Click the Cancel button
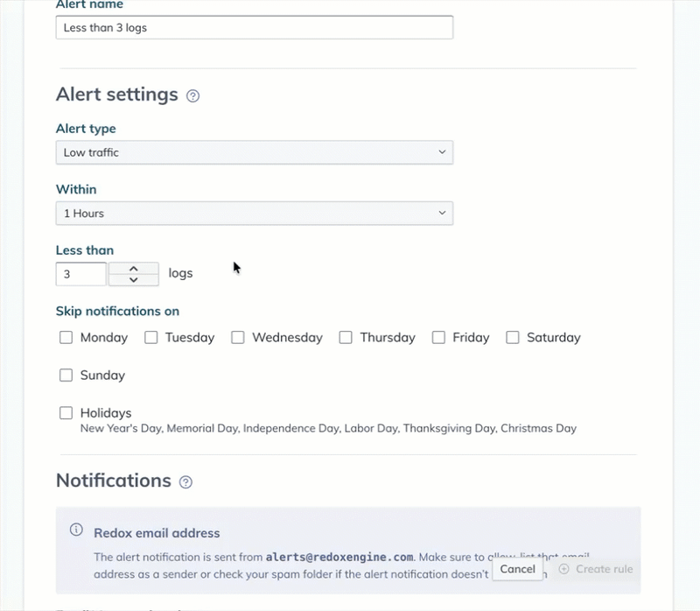Screen dimensions: 700x611 coord(517,568)
